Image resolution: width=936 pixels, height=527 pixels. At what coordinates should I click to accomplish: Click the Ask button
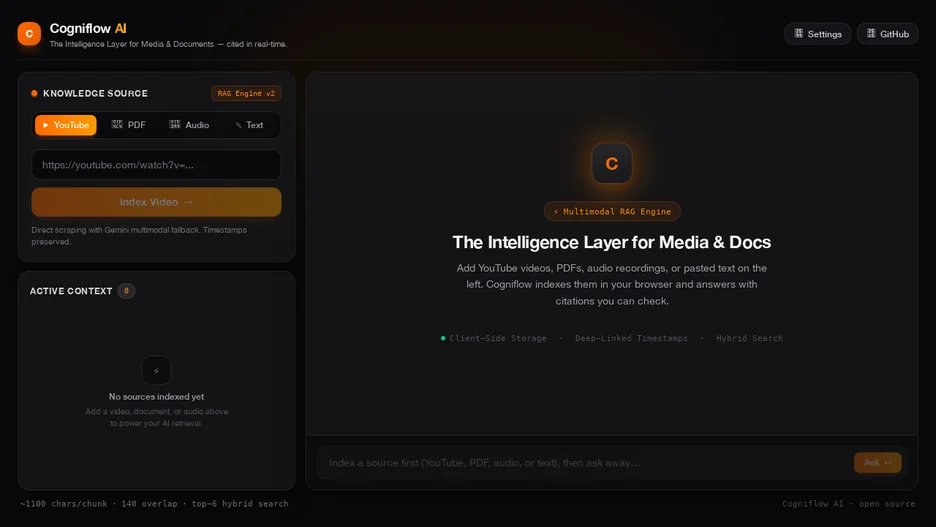tap(878, 463)
